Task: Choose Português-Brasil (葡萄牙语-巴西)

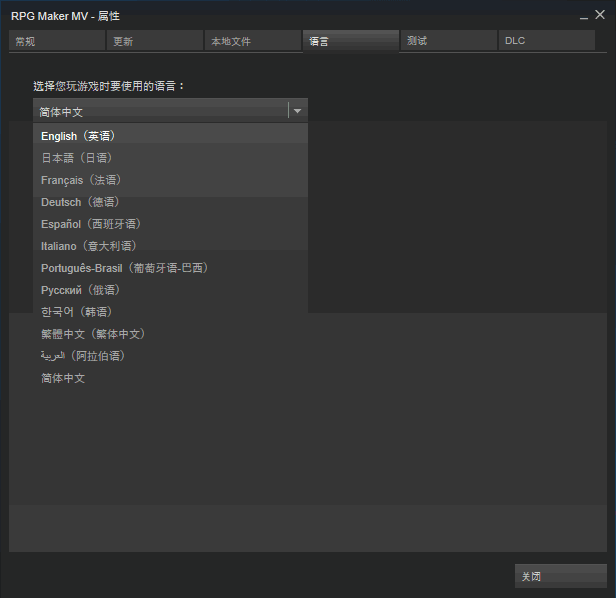Action: tap(170, 268)
